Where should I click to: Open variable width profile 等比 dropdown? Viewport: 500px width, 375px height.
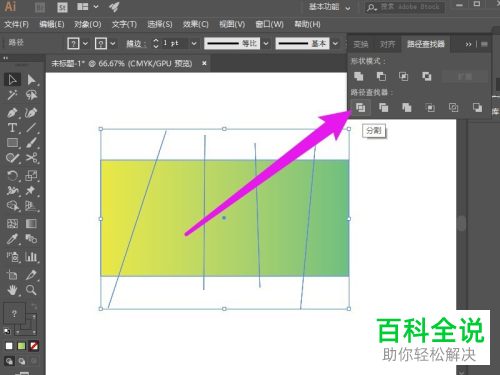(x=266, y=44)
